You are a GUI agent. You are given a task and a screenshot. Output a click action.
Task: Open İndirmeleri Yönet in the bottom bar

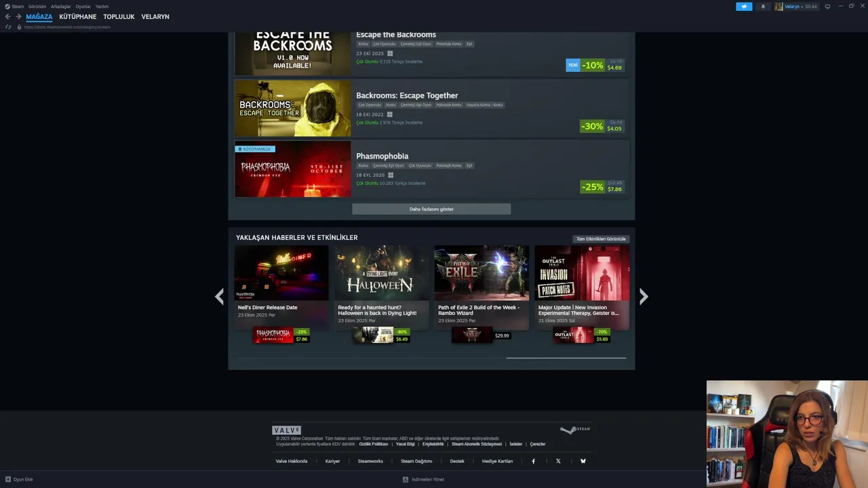tap(428, 479)
